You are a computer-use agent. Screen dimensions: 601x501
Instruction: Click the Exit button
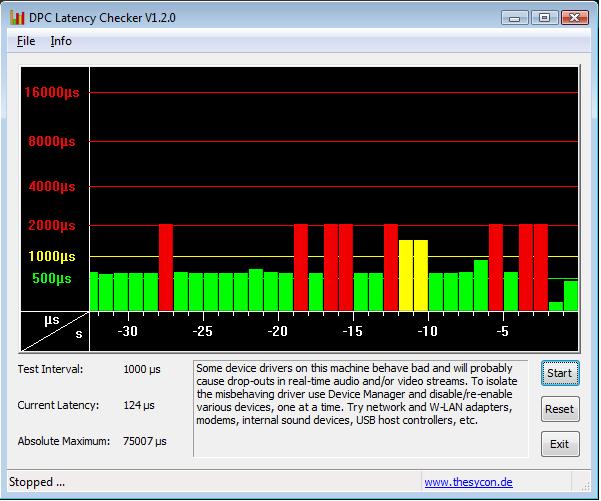point(560,444)
